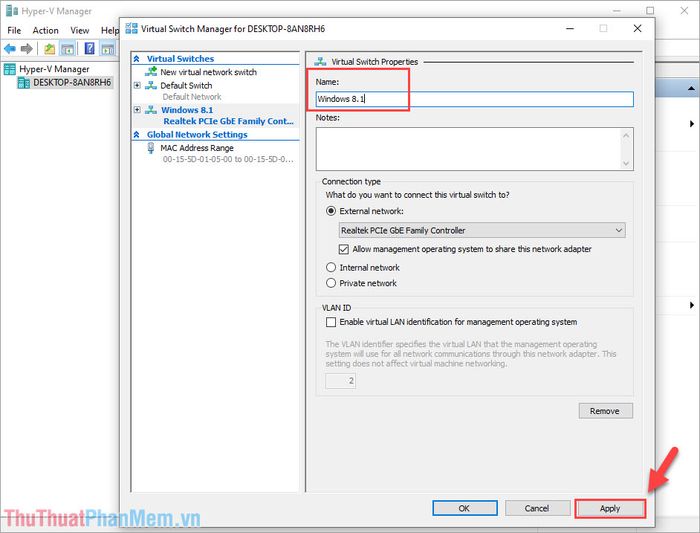Click the New virtual network switch icon
The width and height of the screenshot is (700, 533).
point(151,72)
